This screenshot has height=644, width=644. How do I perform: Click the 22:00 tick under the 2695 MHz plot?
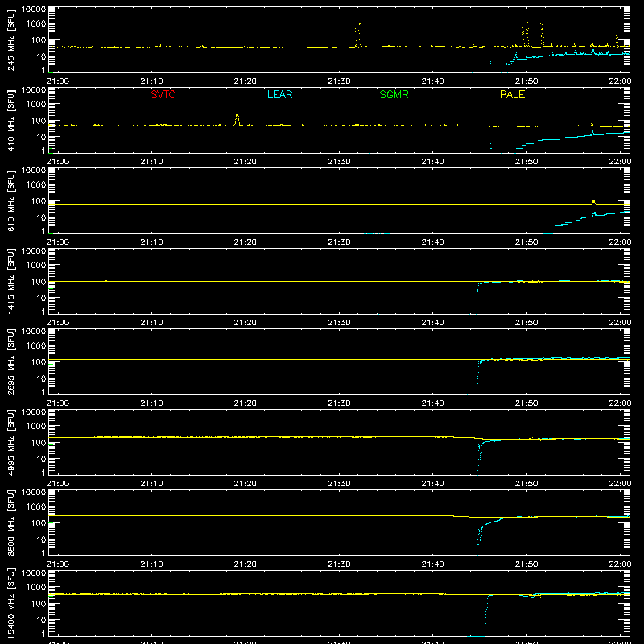pos(620,403)
